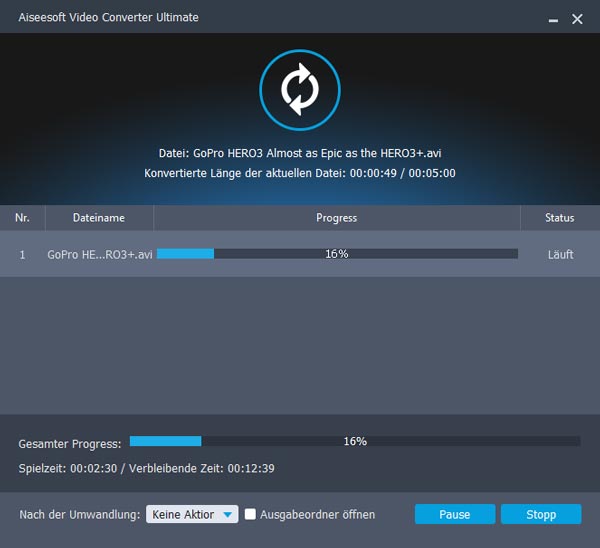Viewport: 600px width, 548px height.
Task: Sort by the Dateiname column header
Action: pos(99,218)
